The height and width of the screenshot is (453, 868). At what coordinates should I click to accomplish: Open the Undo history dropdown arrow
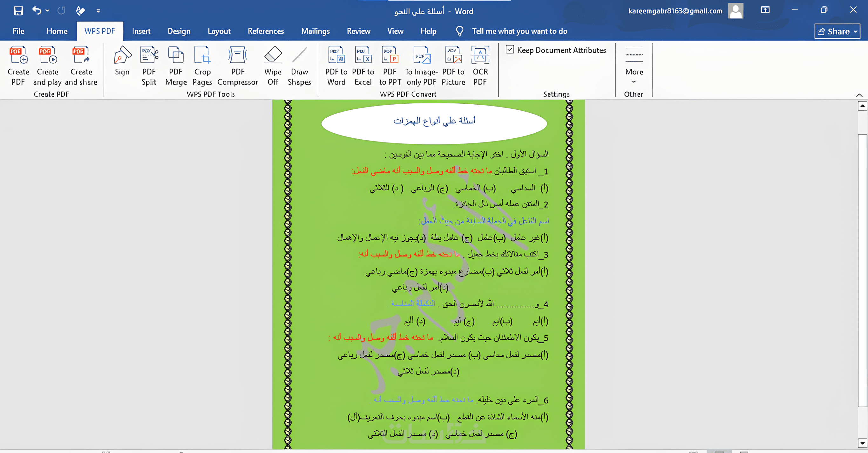tap(48, 11)
